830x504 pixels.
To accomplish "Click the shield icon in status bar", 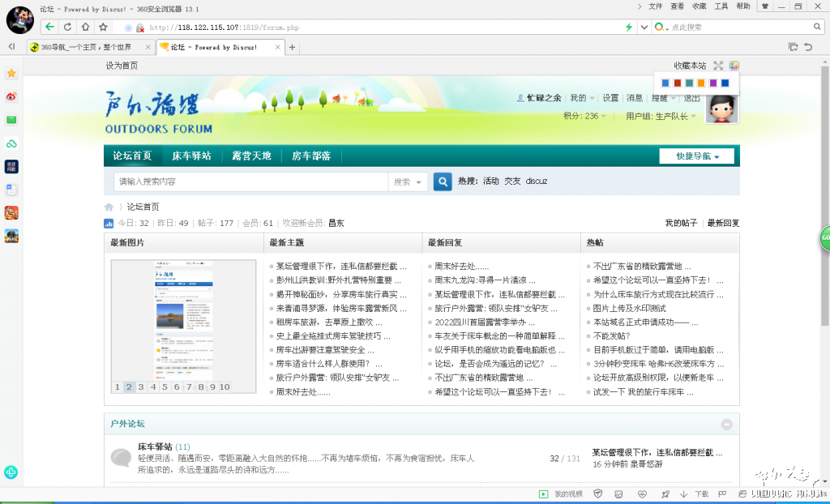I will [598, 494].
